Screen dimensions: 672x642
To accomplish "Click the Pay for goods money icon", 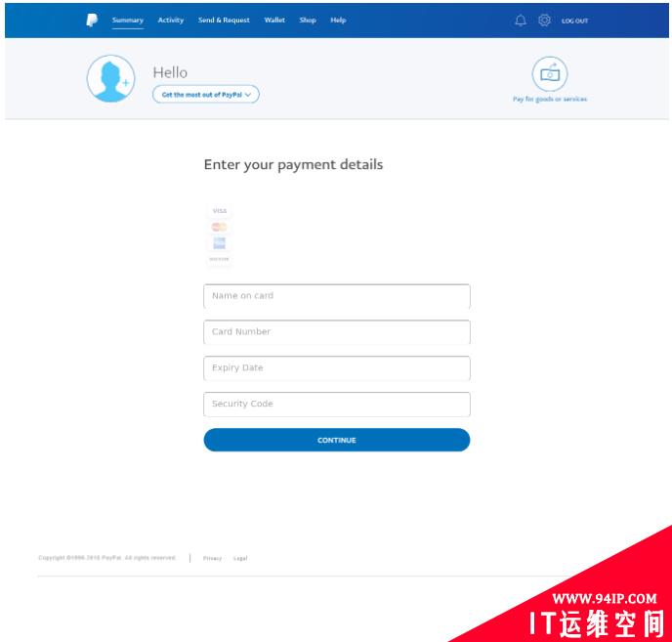I will 550,73.
